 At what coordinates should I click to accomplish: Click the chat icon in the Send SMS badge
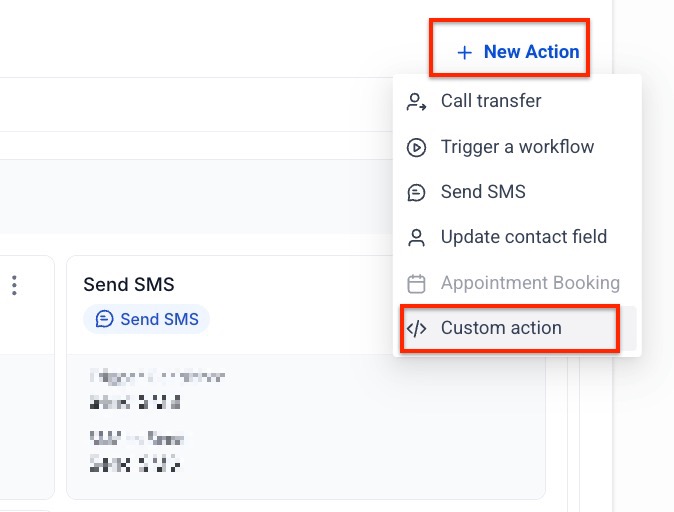click(104, 320)
